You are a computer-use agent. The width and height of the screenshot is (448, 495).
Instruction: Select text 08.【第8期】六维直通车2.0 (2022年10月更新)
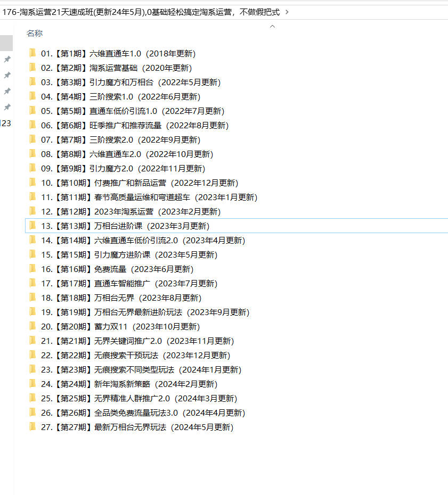(x=127, y=154)
